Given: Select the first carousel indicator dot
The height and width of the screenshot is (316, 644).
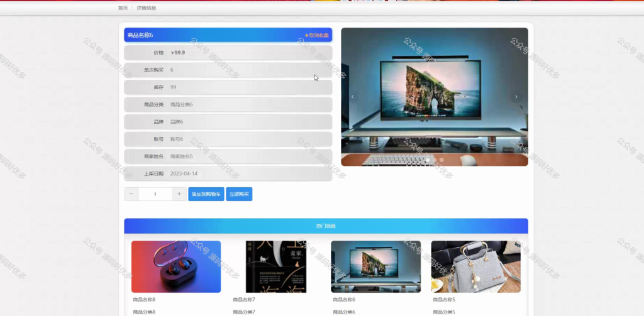Looking at the screenshot, I should click(x=428, y=160).
